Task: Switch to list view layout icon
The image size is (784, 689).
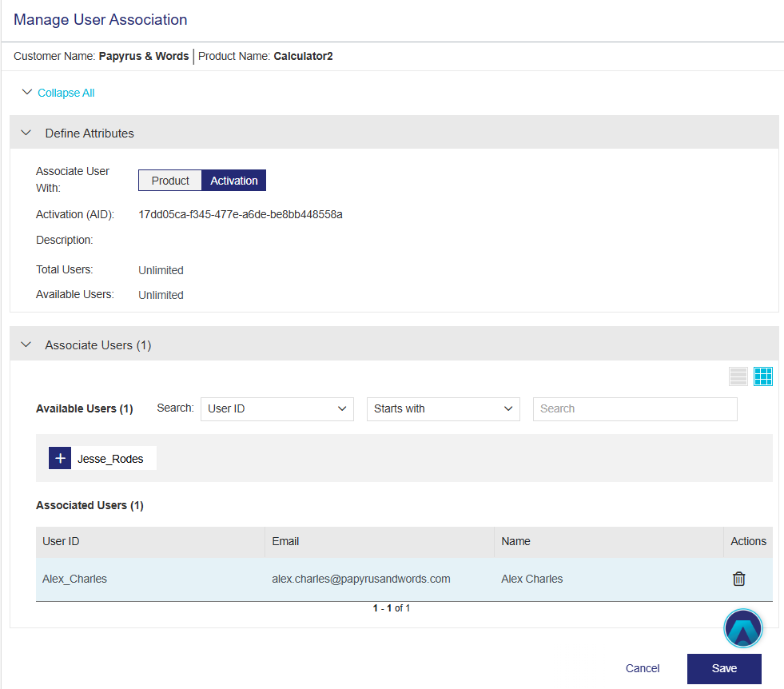Action: click(x=738, y=376)
